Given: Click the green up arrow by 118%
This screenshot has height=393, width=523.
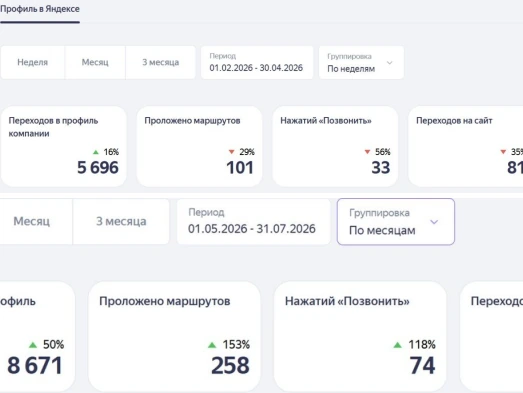Looking at the screenshot, I should click(x=398, y=345).
